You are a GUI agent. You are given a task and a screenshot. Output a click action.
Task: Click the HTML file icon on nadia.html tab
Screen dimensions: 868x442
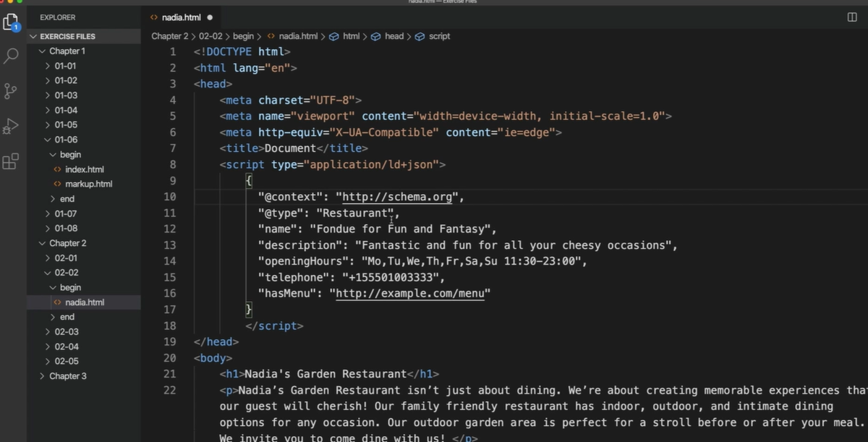click(x=154, y=17)
